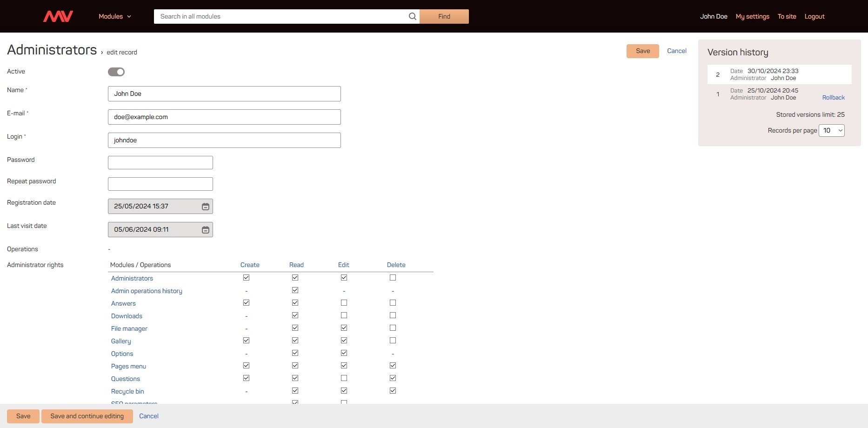Expand the Modules dropdown menu
The width and height of the screenshot is (868, 428).
point(114,16)
